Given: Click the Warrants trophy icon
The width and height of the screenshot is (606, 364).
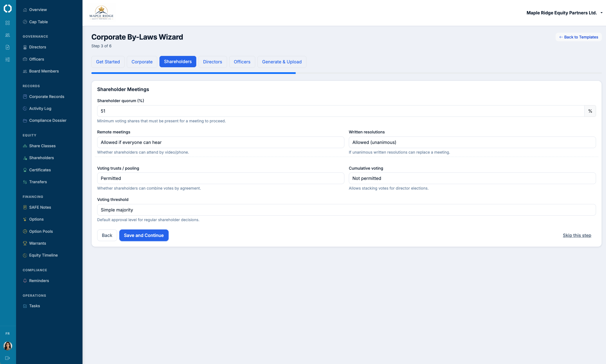Looking at the screenshot, I should coord(25,243).
